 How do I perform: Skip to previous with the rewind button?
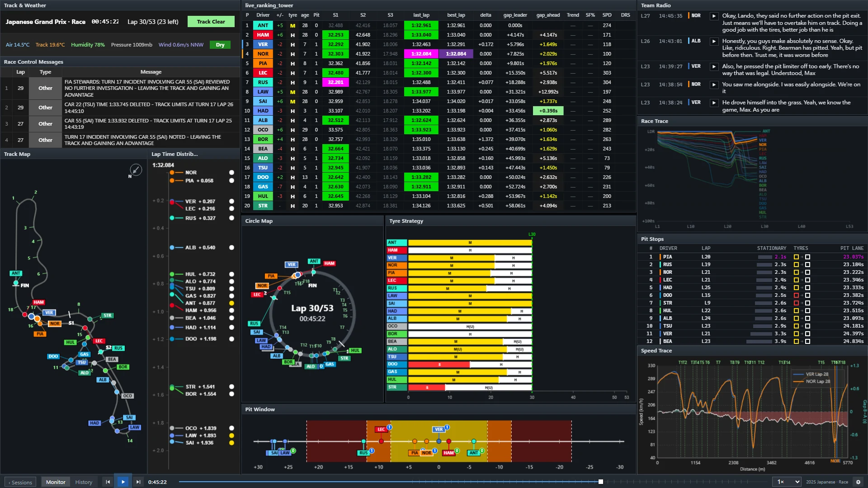[x=108, y=482]
